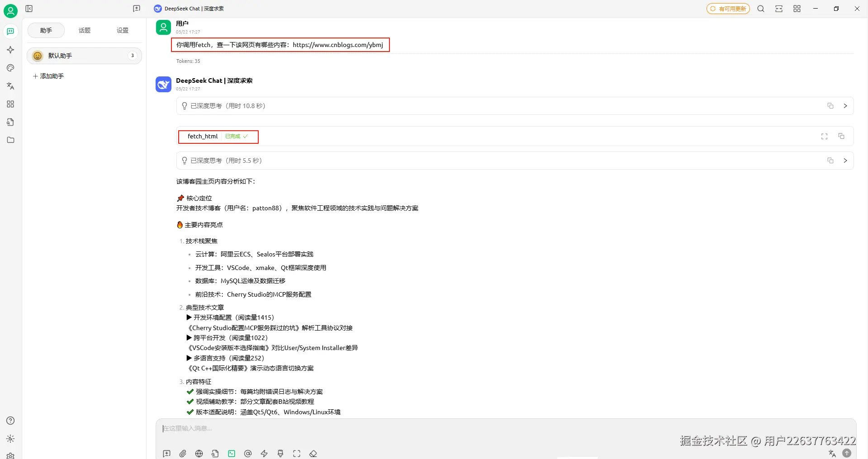Select knowledge base from input toolbar

coord(215,454)
